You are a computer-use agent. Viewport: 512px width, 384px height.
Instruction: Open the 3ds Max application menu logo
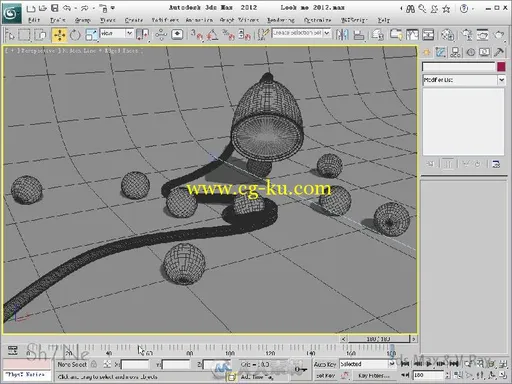coord(11,13)
